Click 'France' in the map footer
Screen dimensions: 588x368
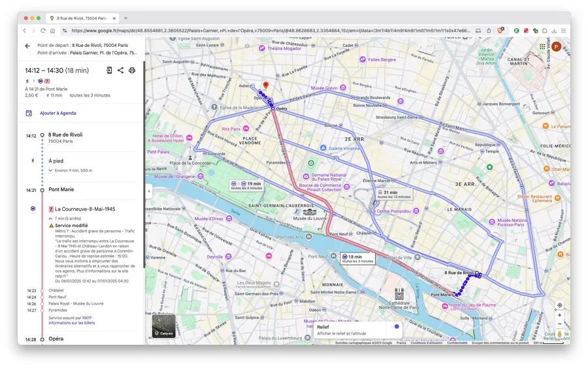pos(401,343)
